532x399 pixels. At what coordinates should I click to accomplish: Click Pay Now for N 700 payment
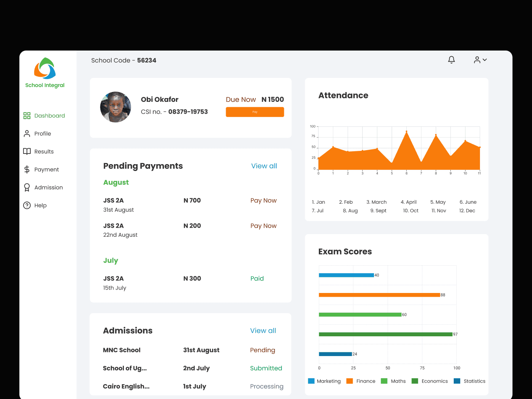tap(263, 200)
